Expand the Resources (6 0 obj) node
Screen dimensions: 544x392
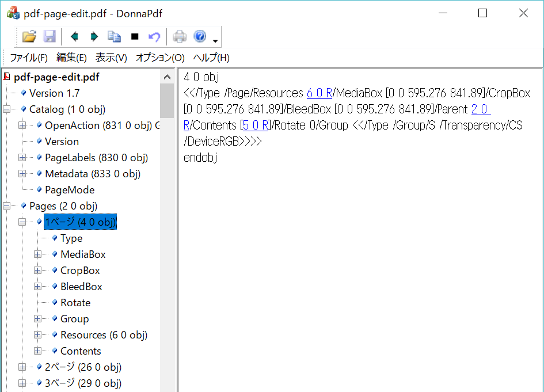[x=38, y=335]
